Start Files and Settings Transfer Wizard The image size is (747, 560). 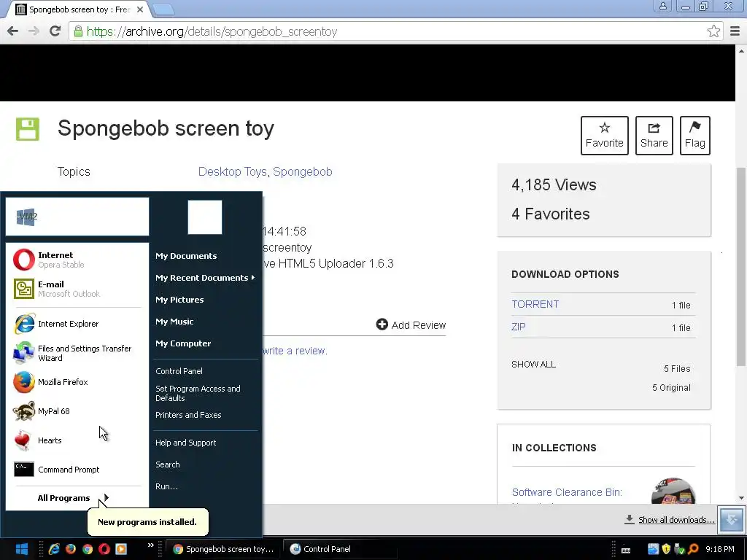click(76, 353)
